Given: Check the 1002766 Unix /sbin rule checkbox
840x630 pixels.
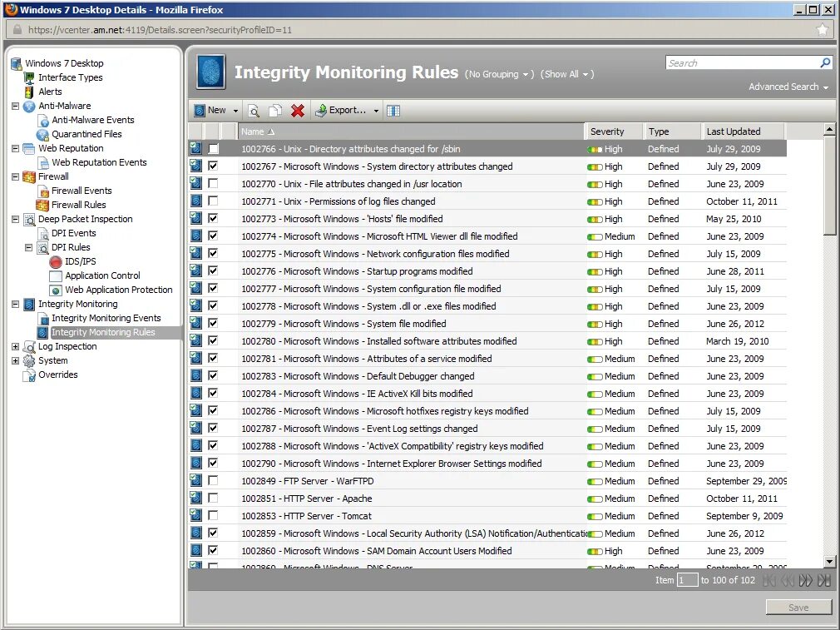Looking at the screenshot, I should pos(213,149).
